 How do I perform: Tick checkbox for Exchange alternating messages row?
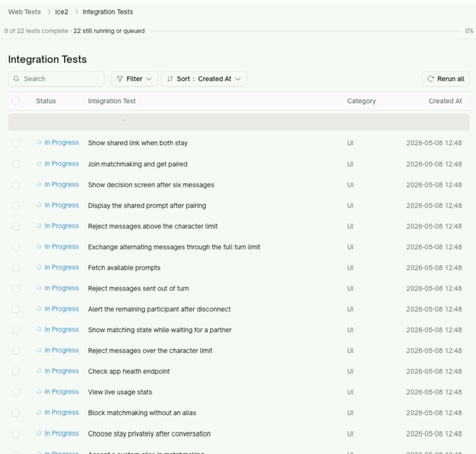pyautogui.click(x=16, y=247)
